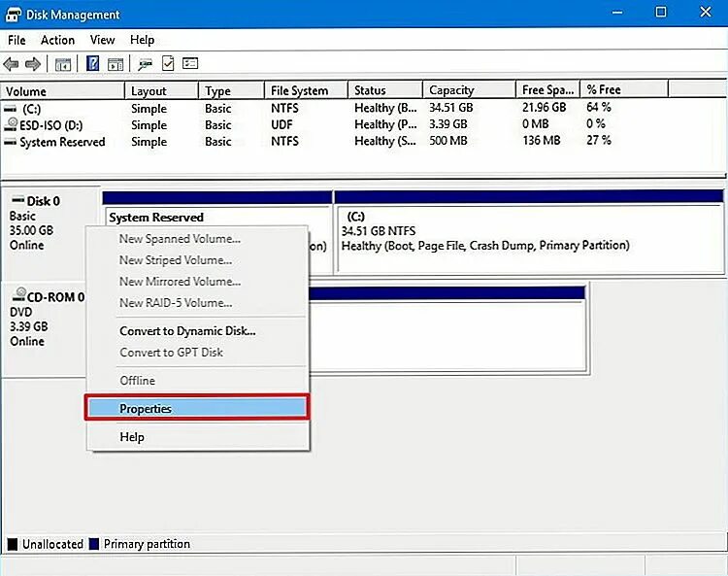Viewport: 728px width, 576px height.
Task: Sort by the Volume column header
Action: (x=63, y=90)
